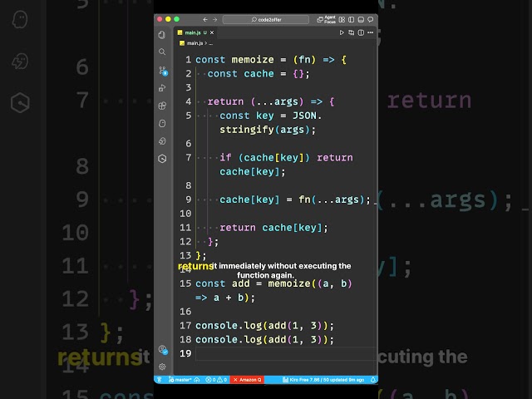532x399 pixels.
Task: Open the errors and warnings counter
Action: pos(216,380)
